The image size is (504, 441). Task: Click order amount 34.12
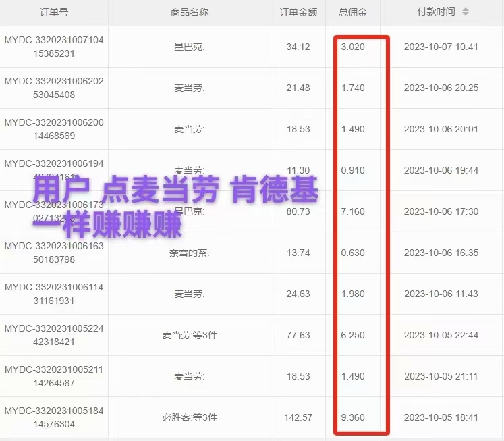click(x=298, y=47)
